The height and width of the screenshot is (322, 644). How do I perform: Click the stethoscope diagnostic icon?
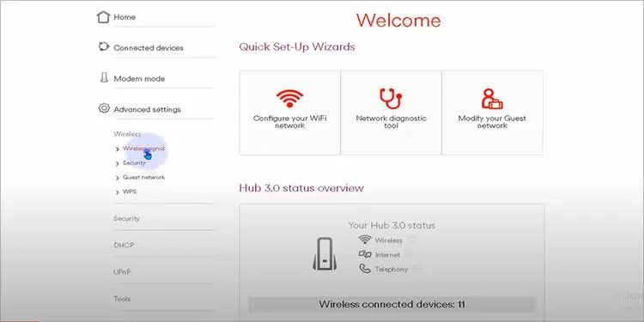pos(391,99)
